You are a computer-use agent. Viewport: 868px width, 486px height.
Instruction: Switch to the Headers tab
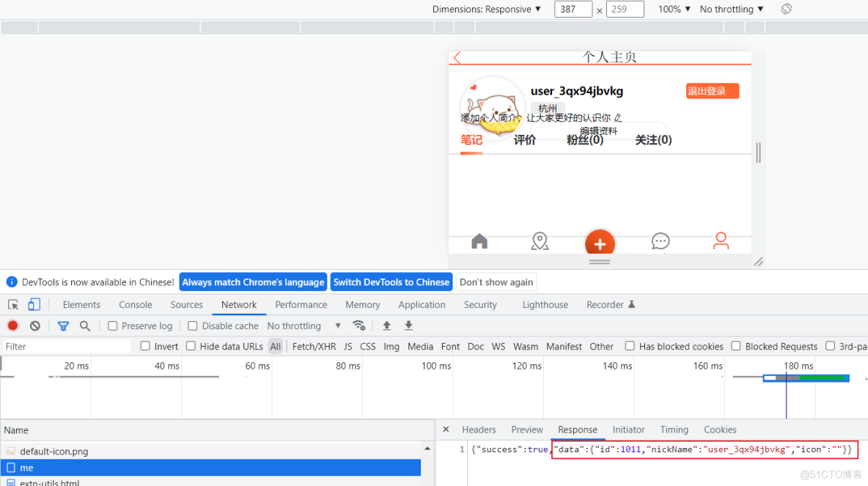[479, 430]
